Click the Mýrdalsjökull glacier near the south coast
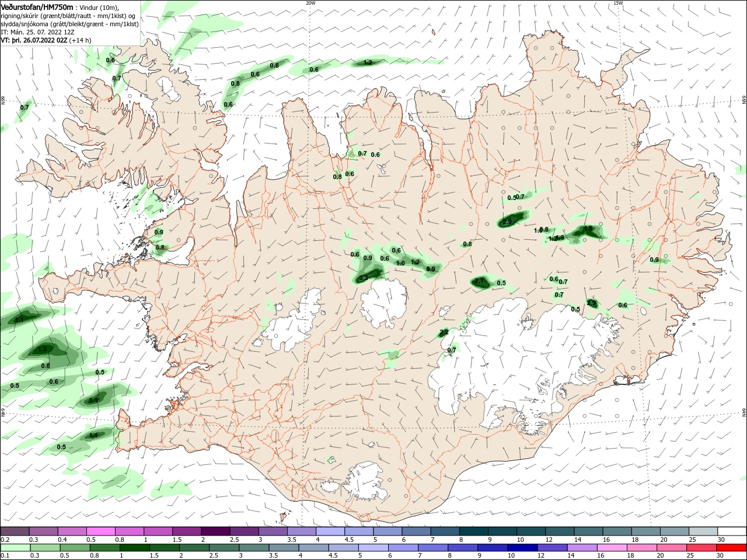The height and width of the screenshot is (560, 747). pos(365,482)
